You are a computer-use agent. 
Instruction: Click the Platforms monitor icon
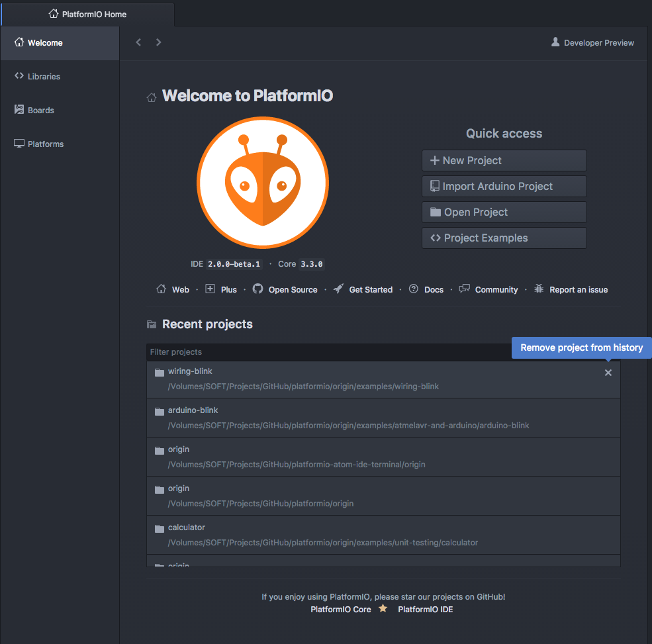coord(19,144)
